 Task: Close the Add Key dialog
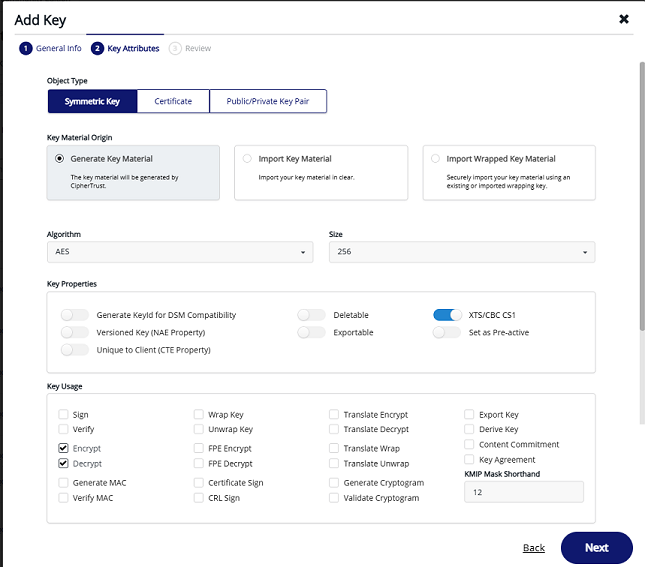624,19
